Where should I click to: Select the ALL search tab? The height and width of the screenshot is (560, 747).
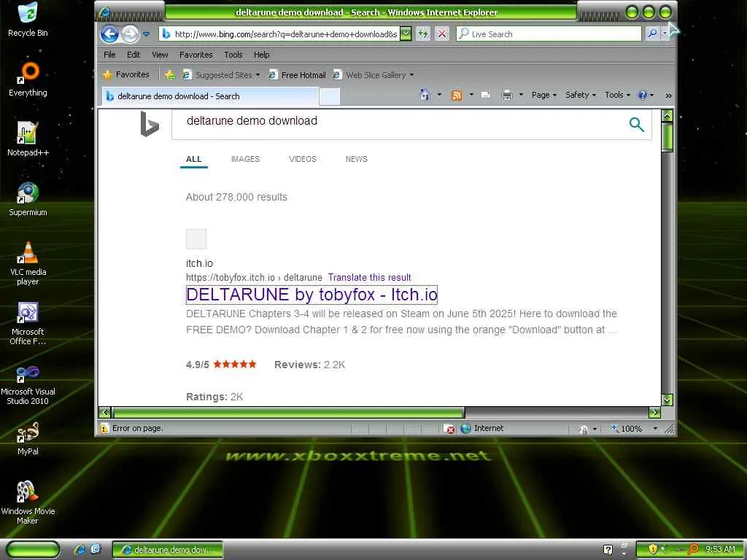point(194,159)
